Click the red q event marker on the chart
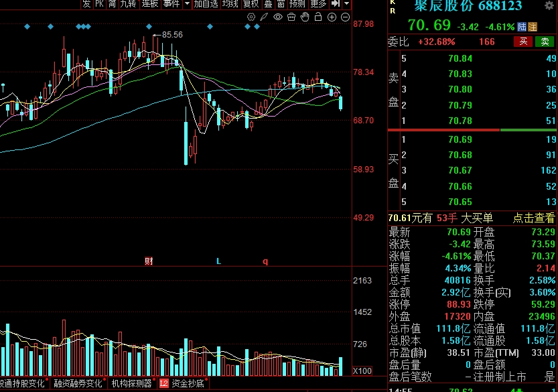The width and height of the screenshot is (558, 392). (265, 262)
